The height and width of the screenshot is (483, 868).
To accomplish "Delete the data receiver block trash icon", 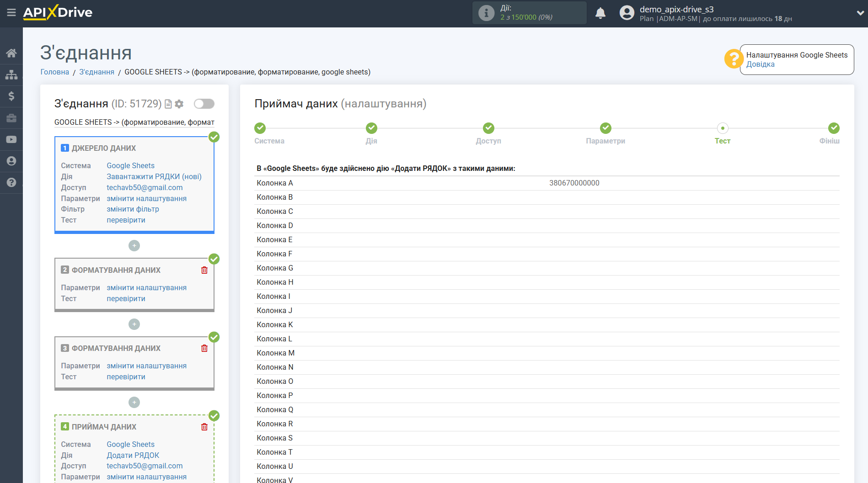I will pos(204,427).
